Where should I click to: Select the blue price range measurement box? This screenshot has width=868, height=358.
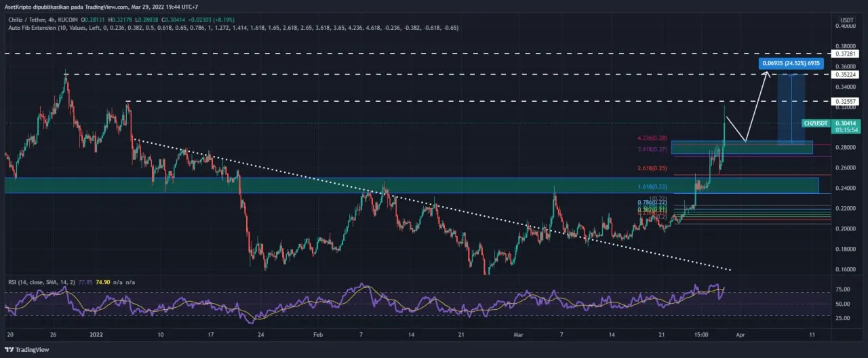point(791,108)
